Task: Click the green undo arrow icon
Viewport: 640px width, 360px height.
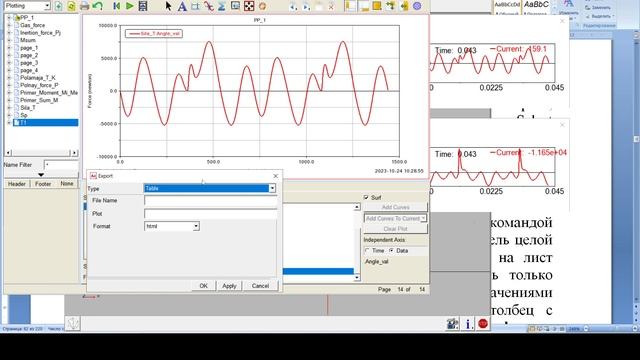Action: [x=97, y=6]
